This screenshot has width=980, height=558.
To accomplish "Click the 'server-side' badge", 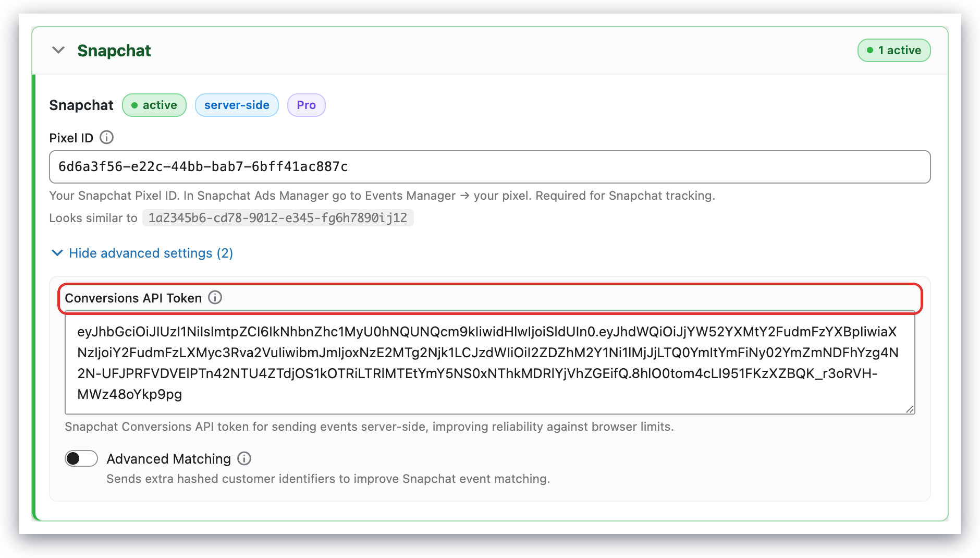I will click(237, 105).
